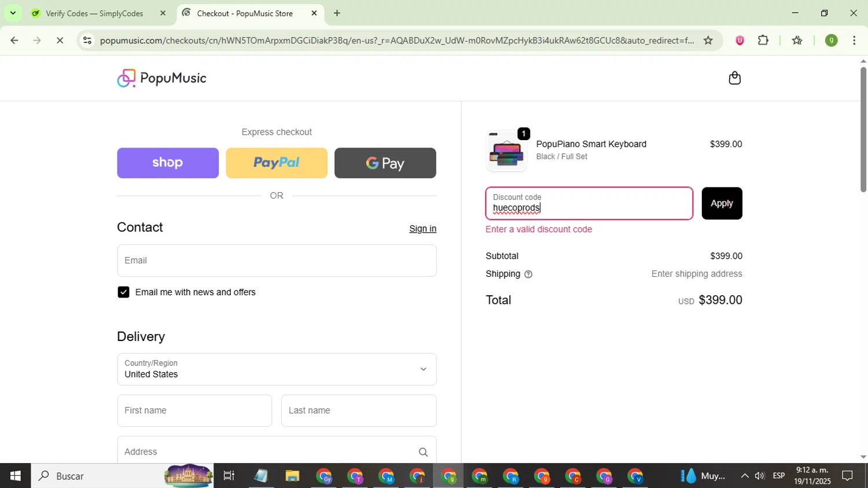Focus the Email input field

(277, 260)
